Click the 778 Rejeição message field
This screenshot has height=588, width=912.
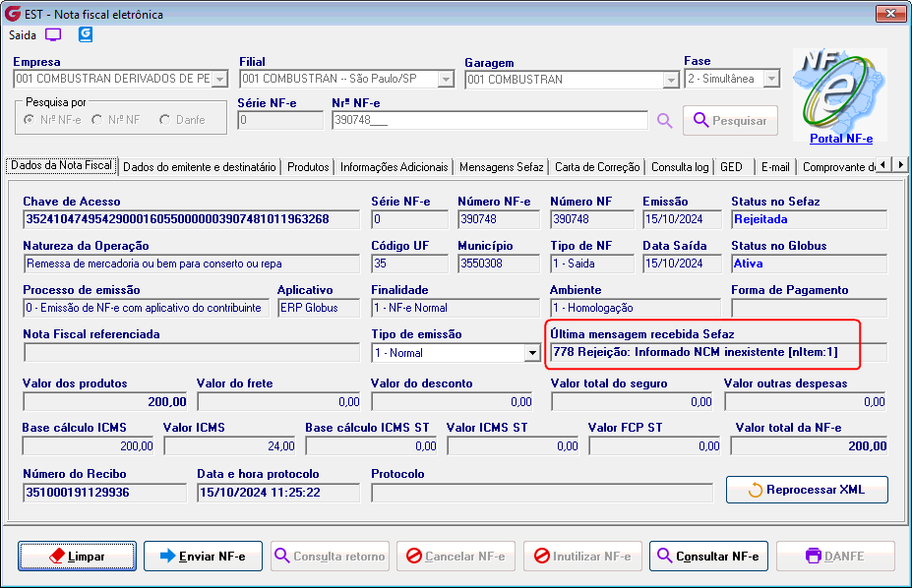pos(718,352)
